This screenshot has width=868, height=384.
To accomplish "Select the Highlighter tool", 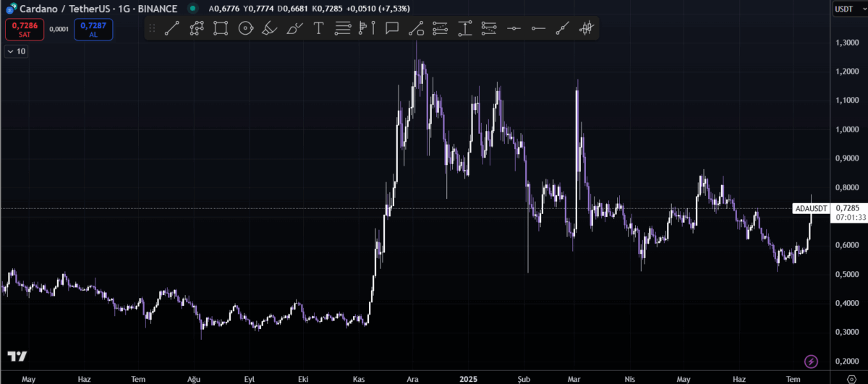I will [x=269, y=29].
